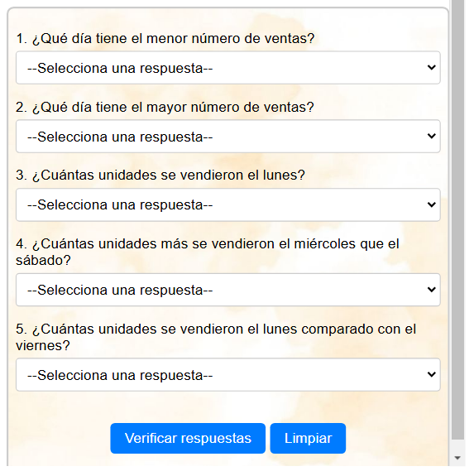This screenshot has height=476, width=474.
Task: Click the chevron arrow for question 2 dropdown
Action: coord(431,136)
